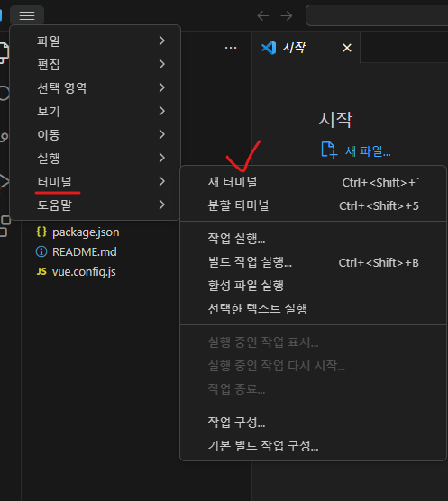Choose 실행 중인 작업 표시...
448x501 pixels.
pos(313,342)
